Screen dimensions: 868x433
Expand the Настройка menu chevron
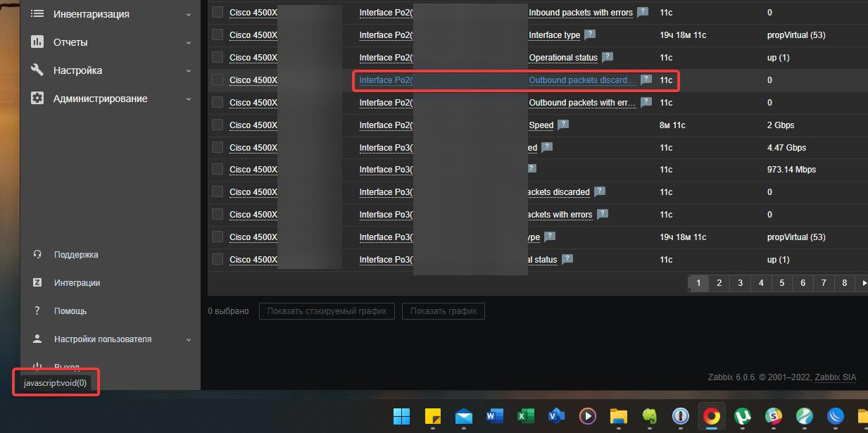(189, 70)
